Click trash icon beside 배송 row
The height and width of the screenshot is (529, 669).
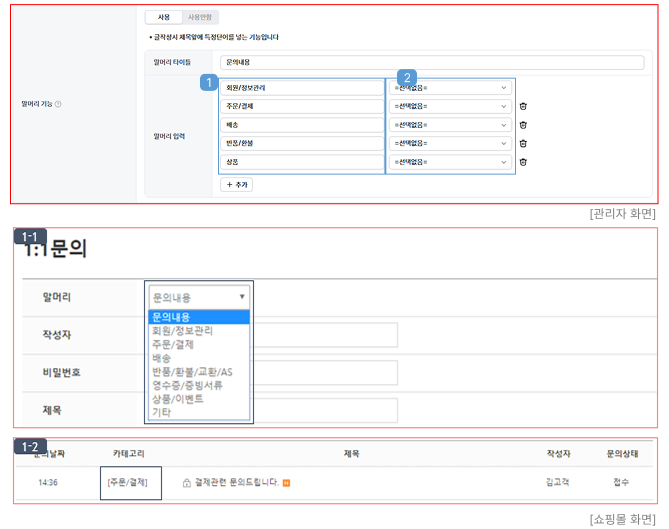coord(523,125)
